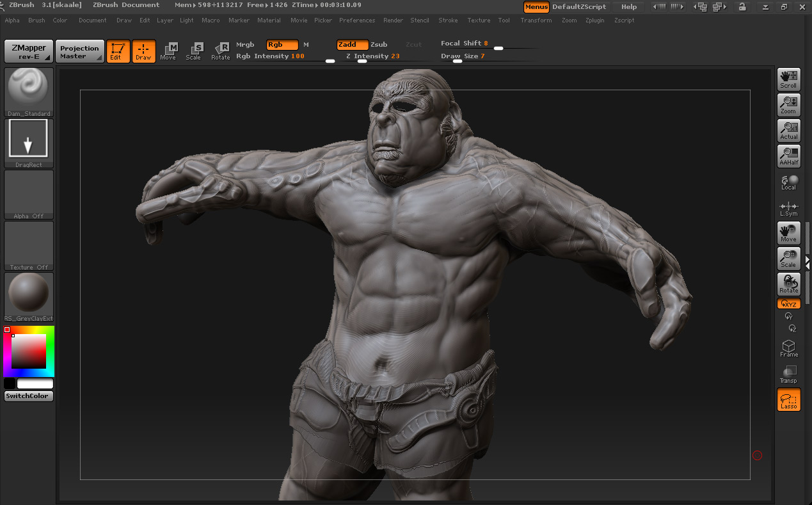Click the DefaultZScript button
812x505 pixels.
point(579,6)
